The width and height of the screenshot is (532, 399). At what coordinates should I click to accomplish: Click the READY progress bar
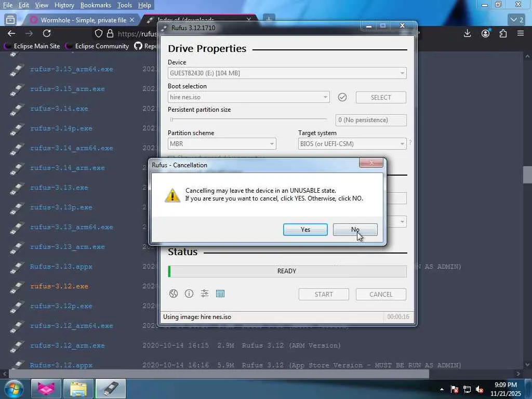[x=287, y=271]
